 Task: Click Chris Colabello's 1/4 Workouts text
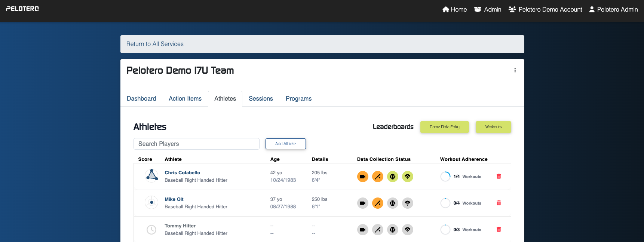coord(467,177)
